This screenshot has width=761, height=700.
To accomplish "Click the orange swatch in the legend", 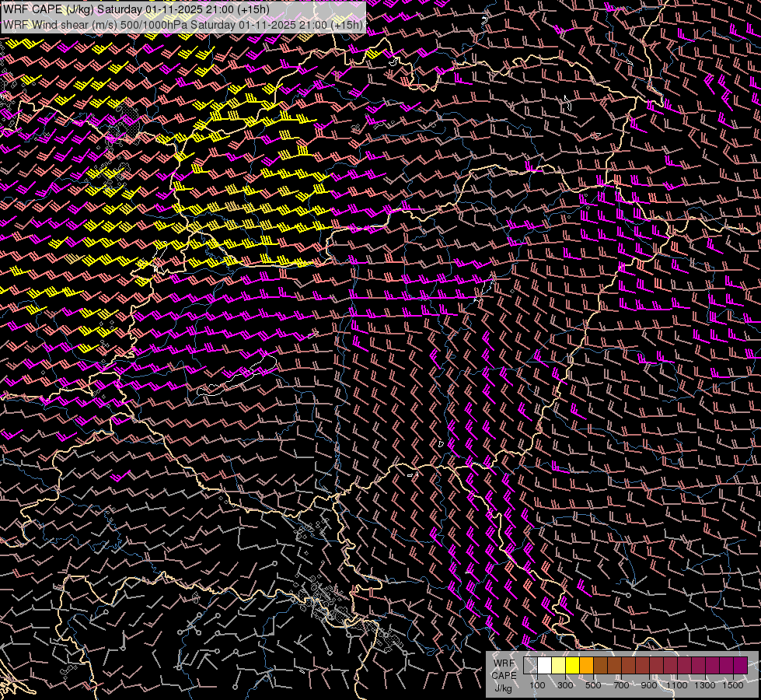I will 587,666.
